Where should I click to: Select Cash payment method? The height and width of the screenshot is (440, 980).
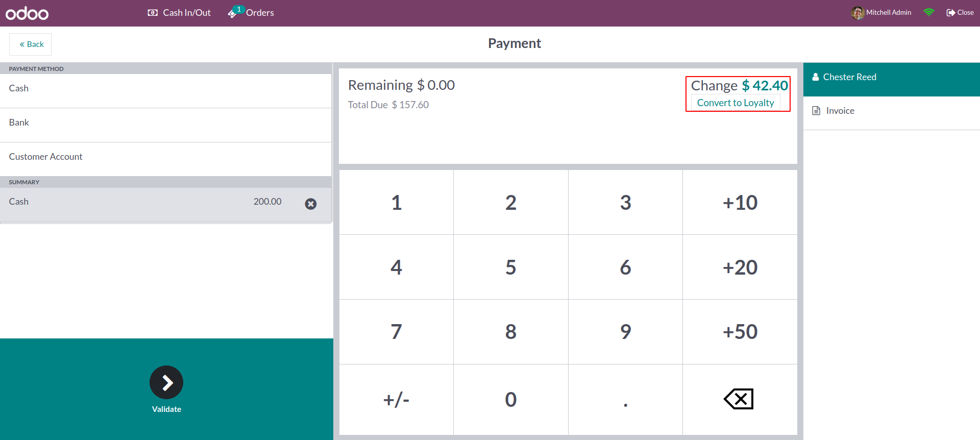click(165, 89)
